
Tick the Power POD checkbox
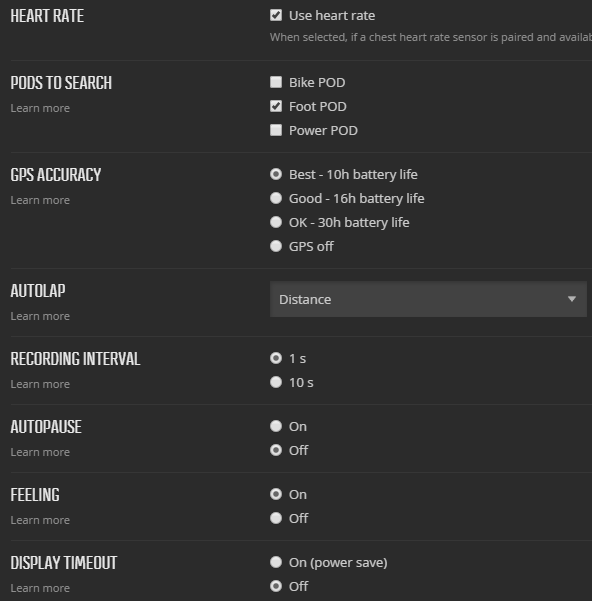pos(276,130)
